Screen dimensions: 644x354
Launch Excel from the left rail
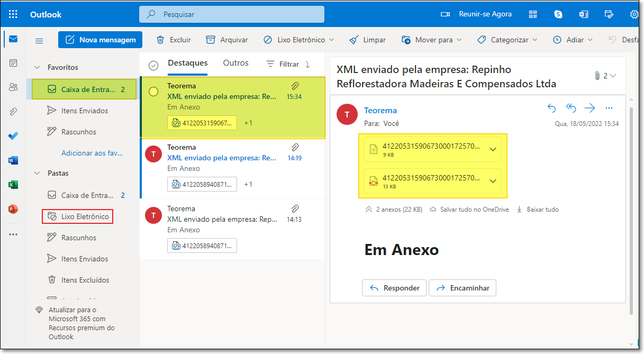click(13, 185)
